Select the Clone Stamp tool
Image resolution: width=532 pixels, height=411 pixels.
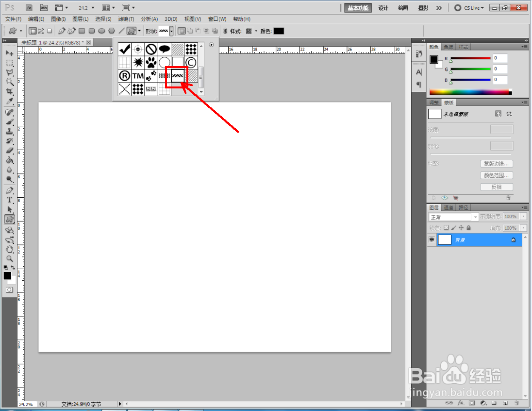10,132
